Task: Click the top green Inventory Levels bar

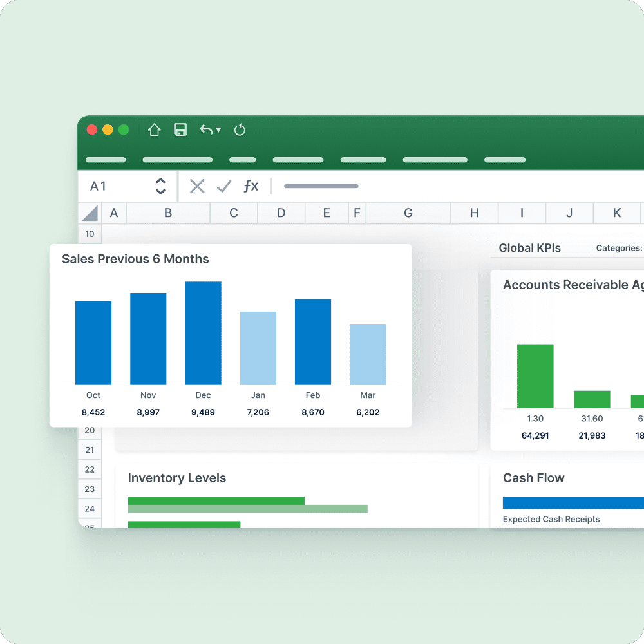Action: [216, 500]
